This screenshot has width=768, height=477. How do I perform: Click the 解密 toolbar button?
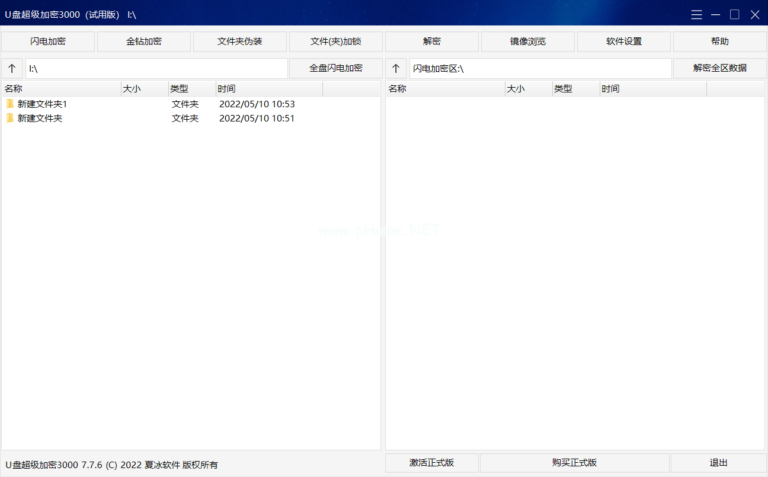[x=432, y=42]
